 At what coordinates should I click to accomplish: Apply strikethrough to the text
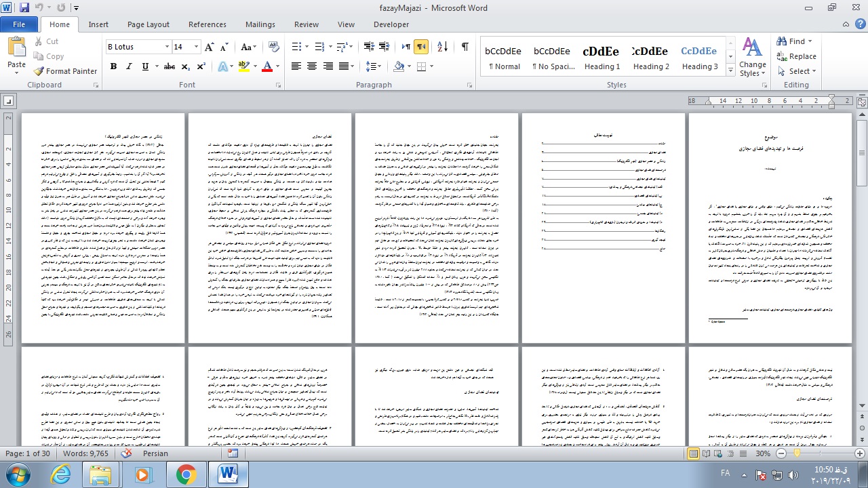click(170, 66)
